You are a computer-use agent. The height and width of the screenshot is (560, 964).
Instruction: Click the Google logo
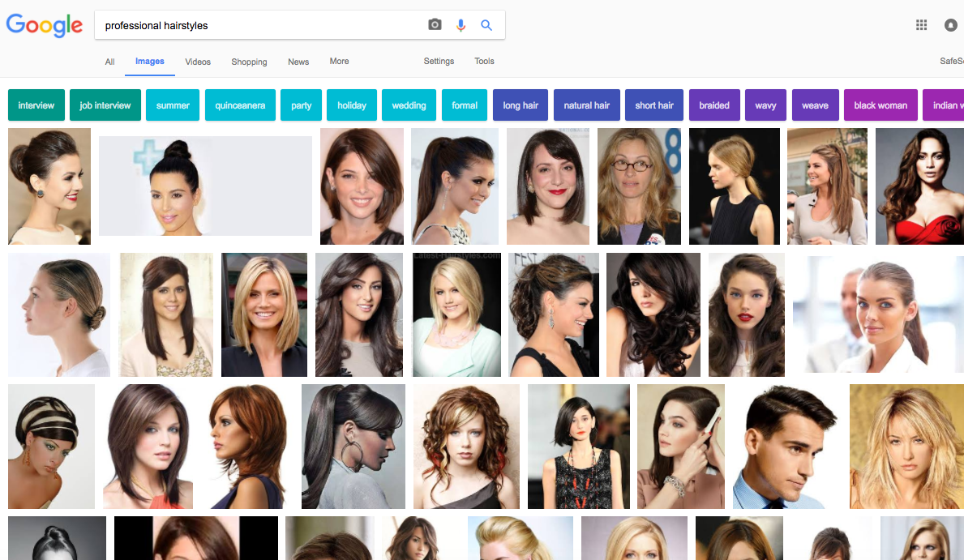45,25
